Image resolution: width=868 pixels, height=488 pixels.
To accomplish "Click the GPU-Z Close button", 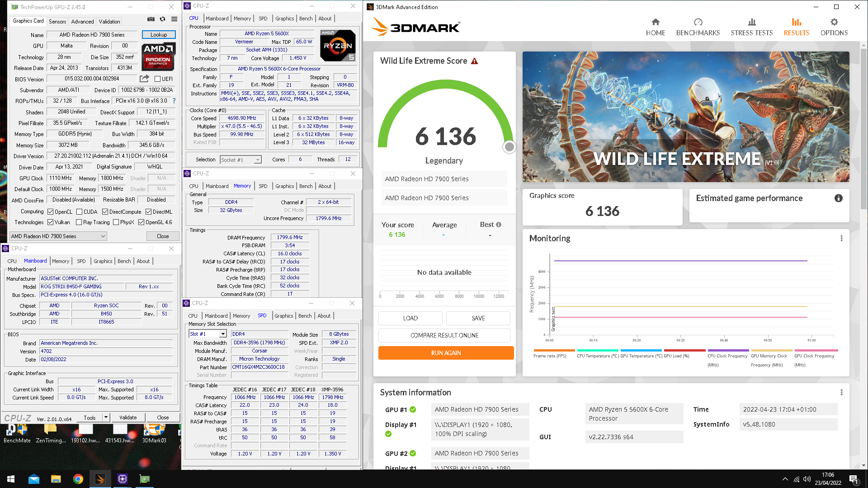I will 163,236.
